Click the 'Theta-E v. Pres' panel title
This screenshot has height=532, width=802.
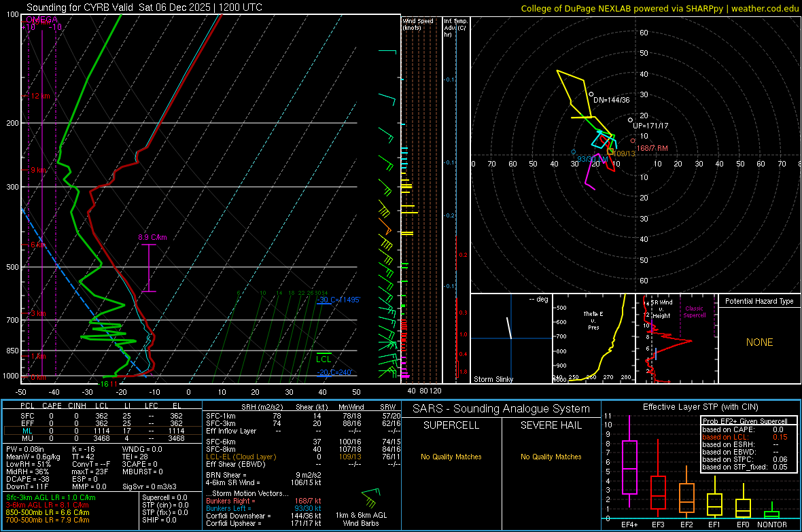pos(593,320)
